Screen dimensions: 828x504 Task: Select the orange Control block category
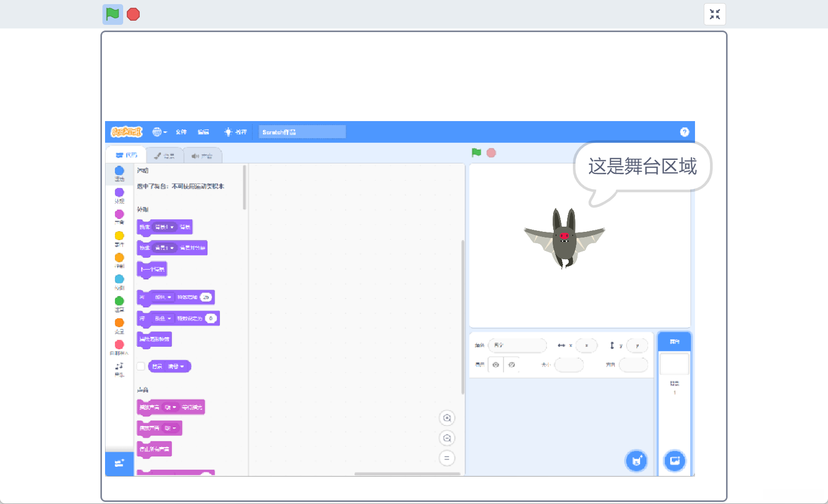click(120, 261)
